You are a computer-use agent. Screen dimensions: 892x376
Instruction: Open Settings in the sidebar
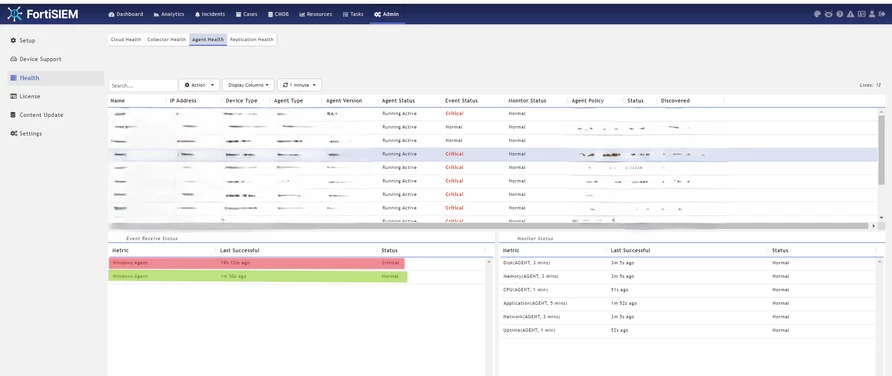(26, 134)
